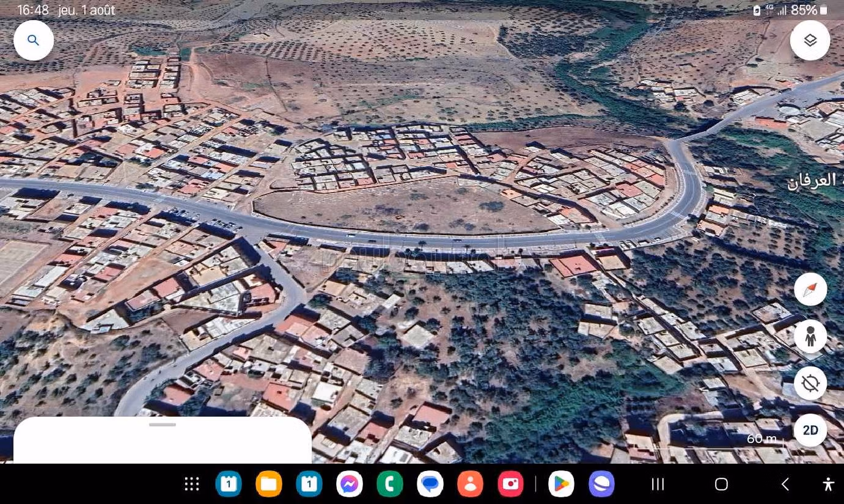844x504 pixels.
Task: Open the app drawer grid
Action: (192, 484)
